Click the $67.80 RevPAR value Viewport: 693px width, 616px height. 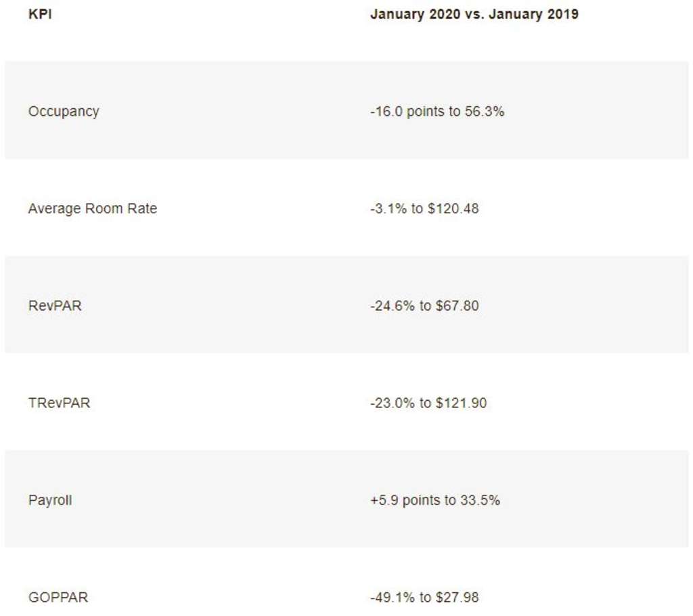pyautogui.click(x=457, y=306)
